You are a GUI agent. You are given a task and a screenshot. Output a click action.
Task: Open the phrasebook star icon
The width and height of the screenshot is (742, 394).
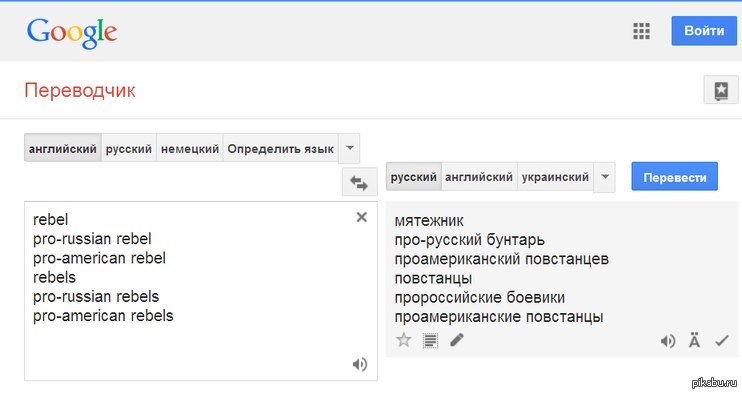coord(721,89)
